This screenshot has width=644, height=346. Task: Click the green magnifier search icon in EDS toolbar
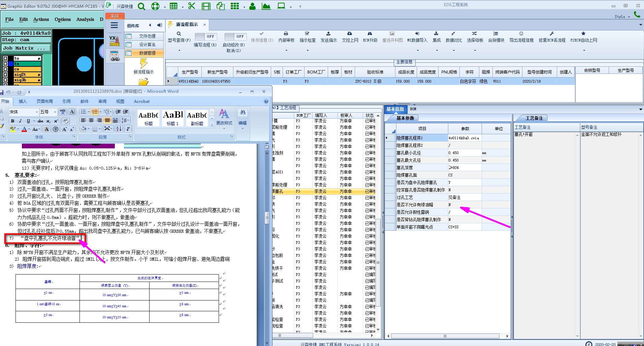(x=141, y=6)
